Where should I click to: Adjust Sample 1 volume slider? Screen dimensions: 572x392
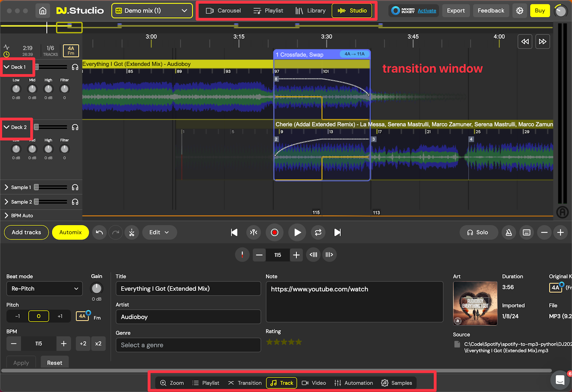[51, 187]
